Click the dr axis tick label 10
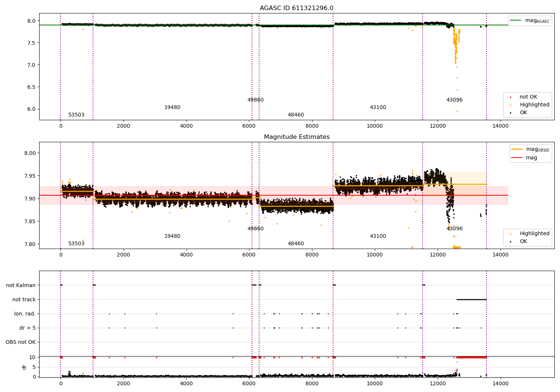Image resolution: width=560 pixels, height=392 pixels. coord(33,357)
